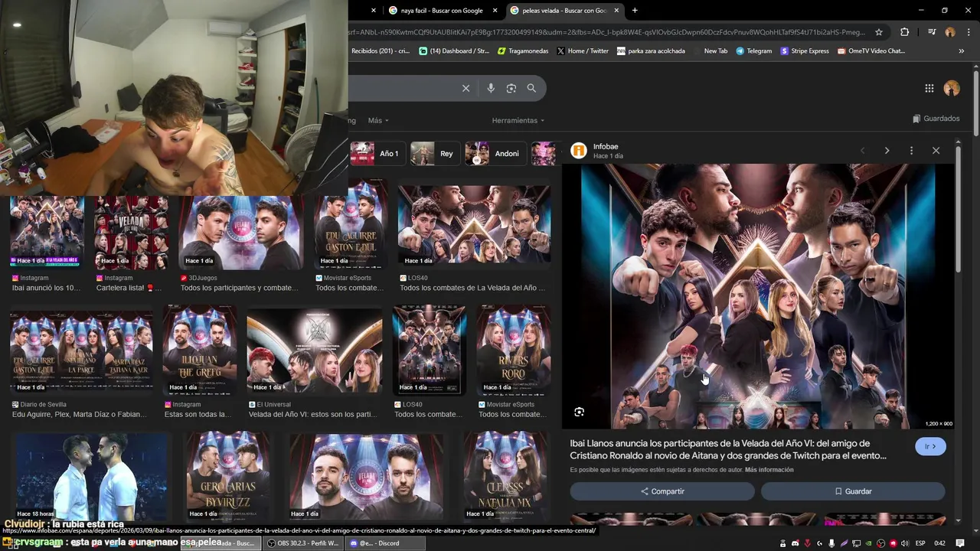980x551 pixels.
Task: Open 3DJuegos 'Todos los participantes' result
Action: 241,232
